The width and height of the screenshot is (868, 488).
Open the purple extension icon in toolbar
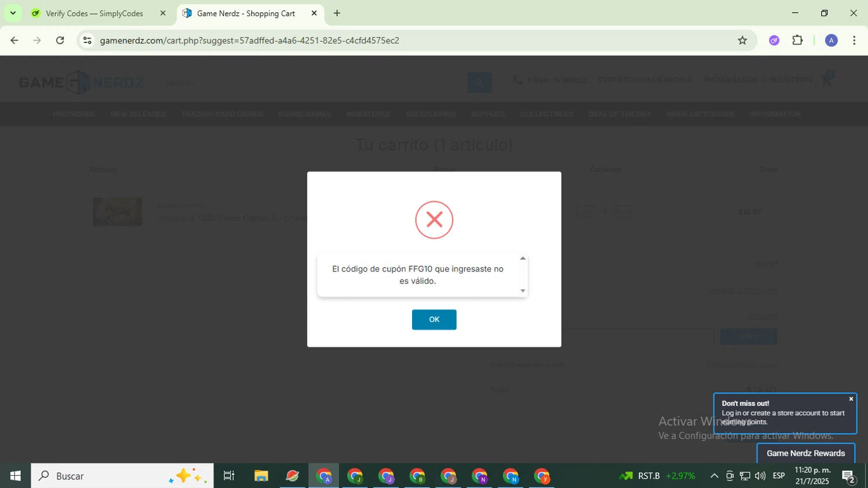click(x=774, y=41)
